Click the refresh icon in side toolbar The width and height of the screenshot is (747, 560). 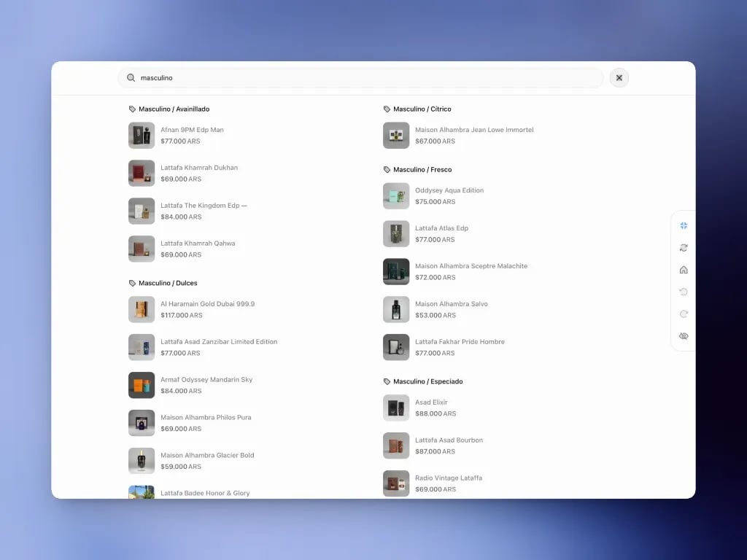pyautogui.click(x=684, y=248)
